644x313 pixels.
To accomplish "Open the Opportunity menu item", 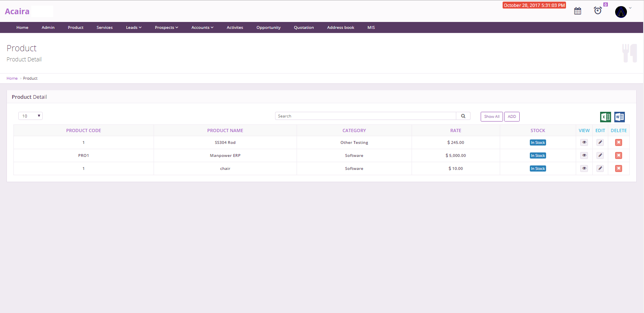I will pyautogui.click(x=268, y=28).
